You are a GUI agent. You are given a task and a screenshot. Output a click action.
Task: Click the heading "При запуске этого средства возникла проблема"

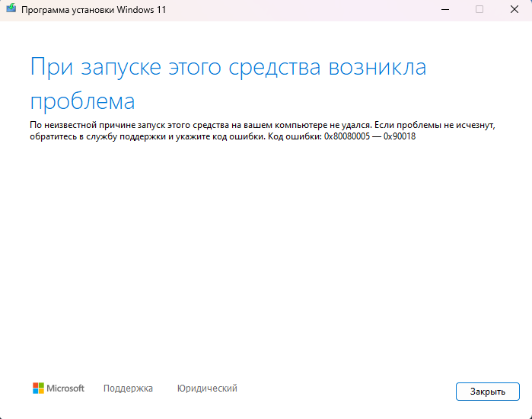[x=228, y=84]
